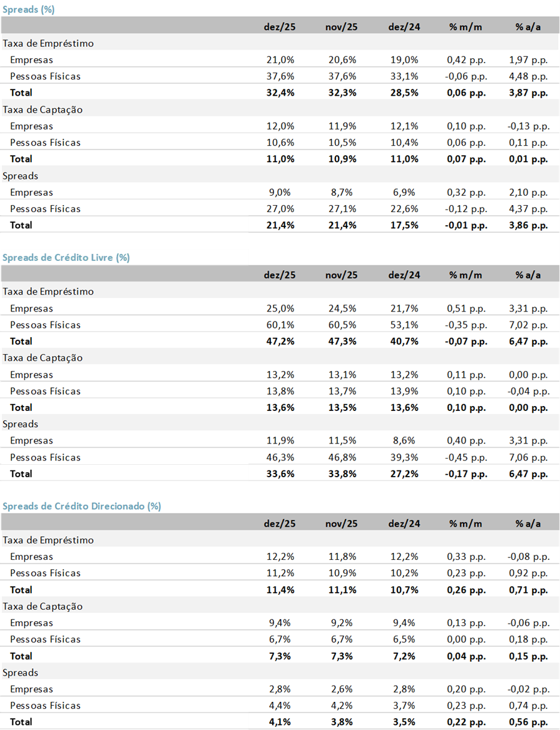Screen dimensions: 560x730
Task: Select the 32,4% total lending rate cell
Action: (280, 93)
